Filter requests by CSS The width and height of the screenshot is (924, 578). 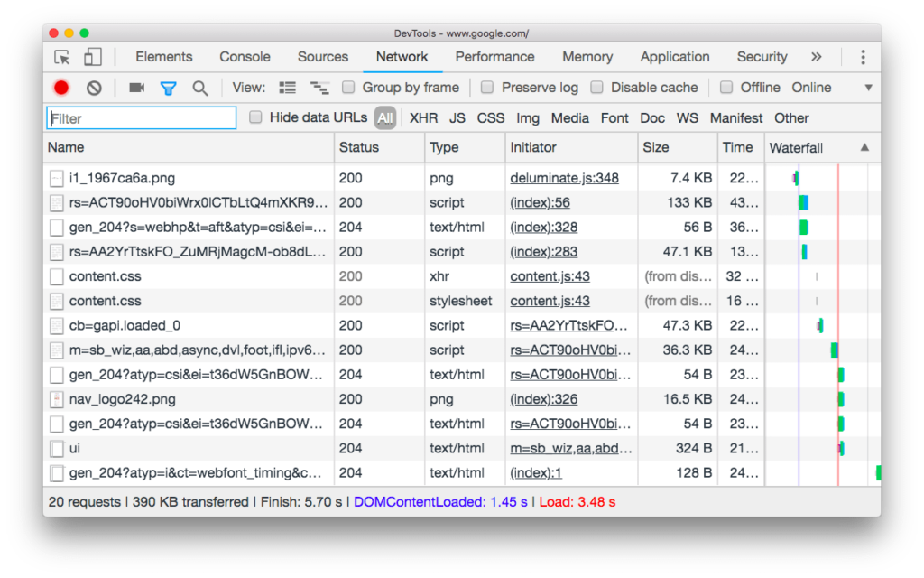click(491, 118)
